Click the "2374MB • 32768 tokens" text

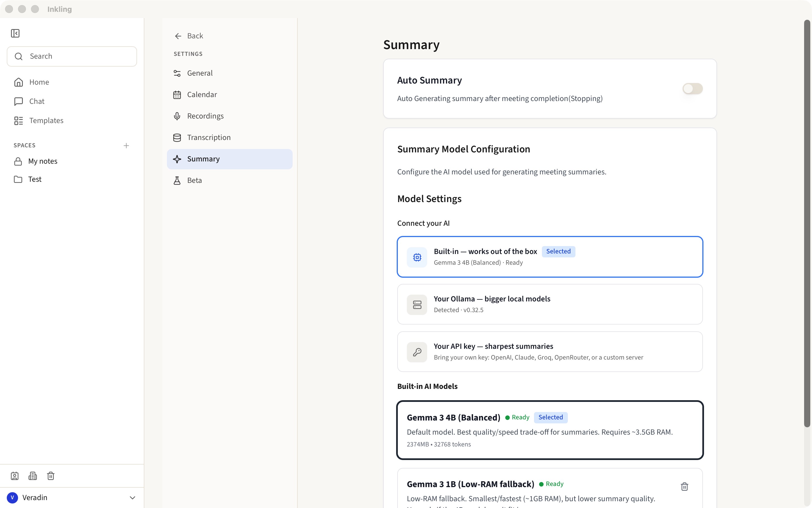pos(439,444)
